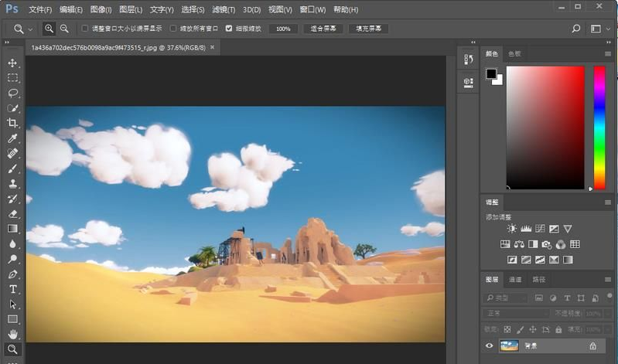Select the Quick Selection tool
The width and height of the screenshot is (618, 364).
click(12, 108)
